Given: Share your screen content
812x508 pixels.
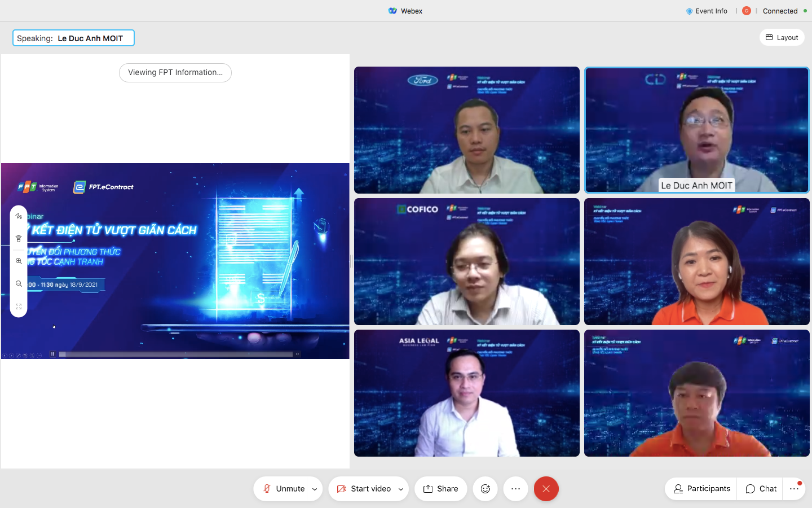Looking at the screenshot, I should coord(440,489).
